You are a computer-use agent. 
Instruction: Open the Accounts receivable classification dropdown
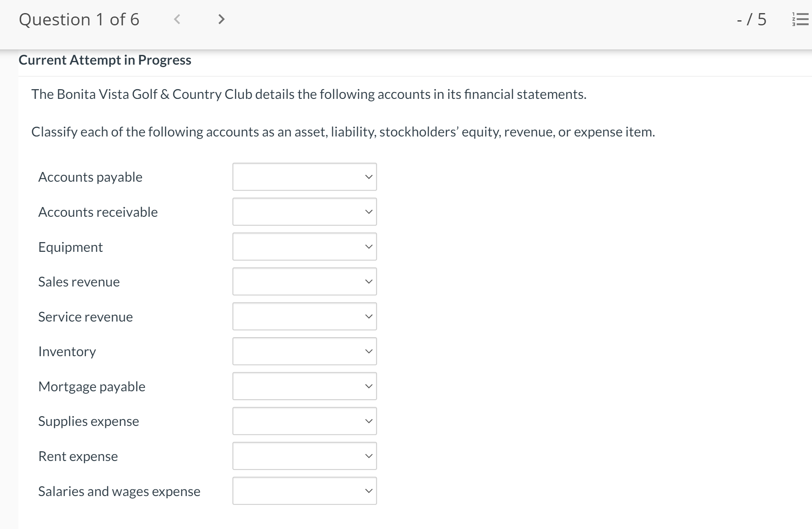pyautogui.click(x=304, y=212)
